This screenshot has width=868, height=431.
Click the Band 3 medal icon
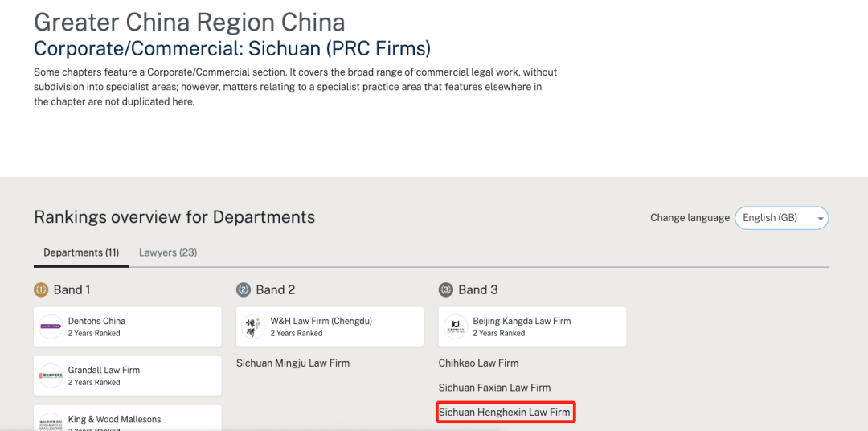(446, 289)
